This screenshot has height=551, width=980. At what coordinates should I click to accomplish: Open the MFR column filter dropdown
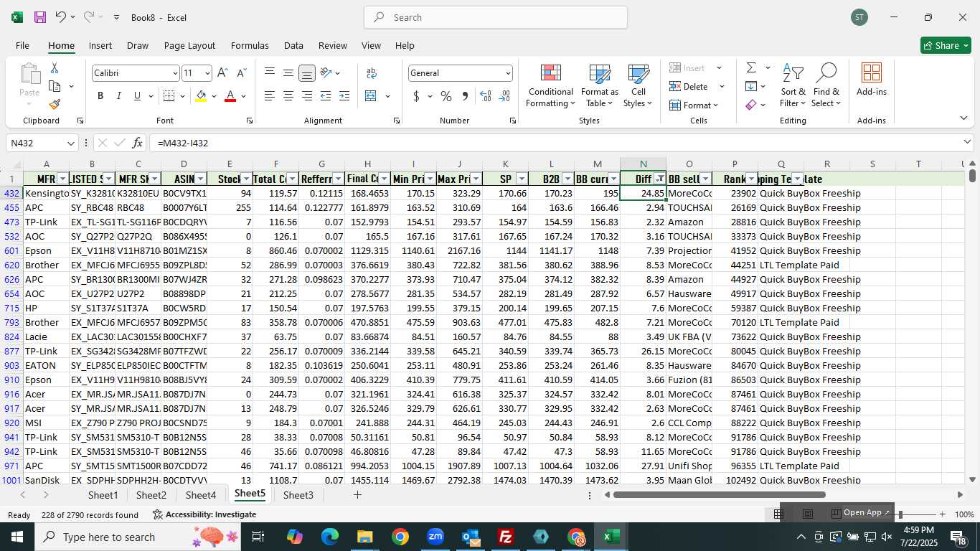click(x=62, y=179)
